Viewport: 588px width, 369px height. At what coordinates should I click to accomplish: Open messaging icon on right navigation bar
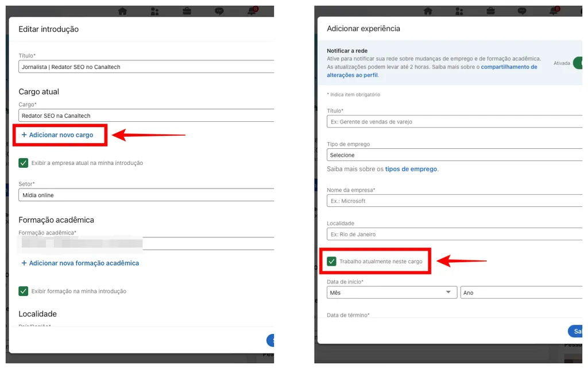pyautogui.click(x=521, y=10)
